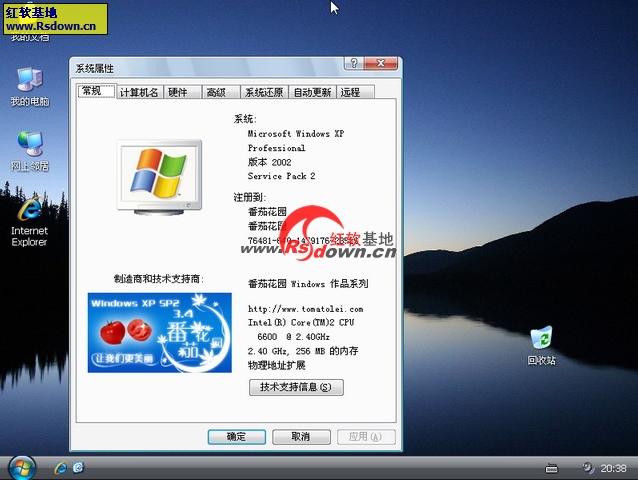Click the 取消 button
The height and width of the screenshot is (480, 638).
(301, 437)
